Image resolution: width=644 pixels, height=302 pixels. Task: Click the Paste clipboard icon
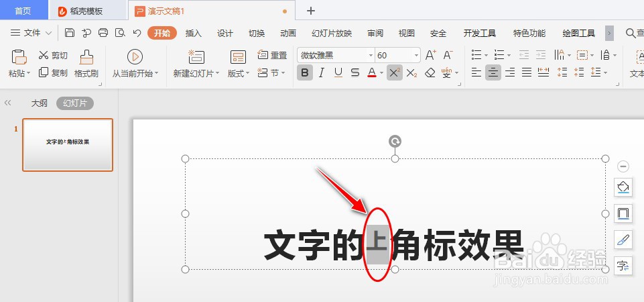coord(19,57)
